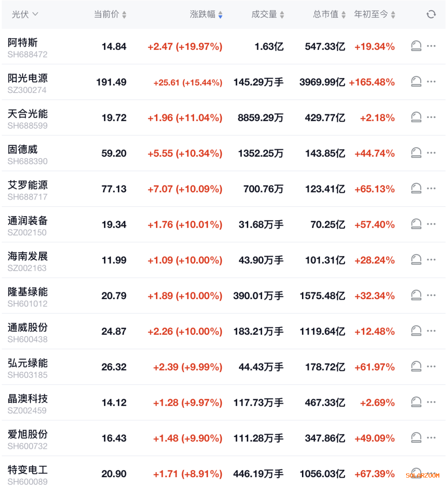Click alert bell icon for 隆基绿能
This screenshot has width=448, height=490.
(416, 295)
